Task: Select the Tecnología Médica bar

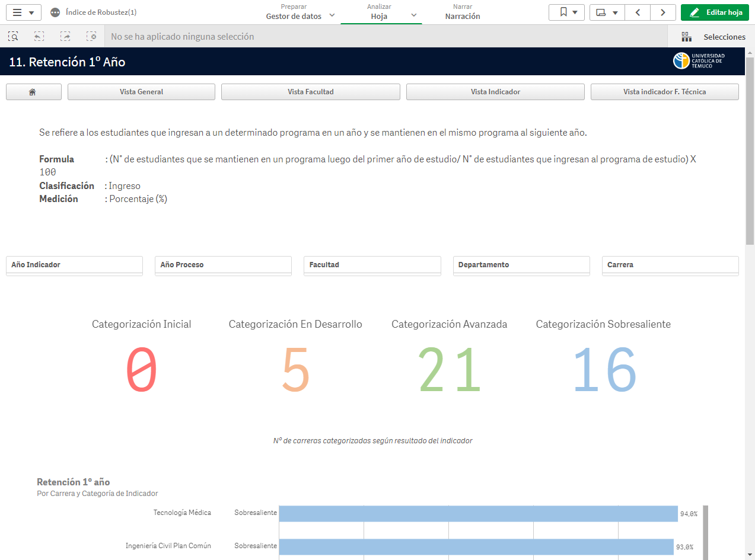Action: point(478,513)
